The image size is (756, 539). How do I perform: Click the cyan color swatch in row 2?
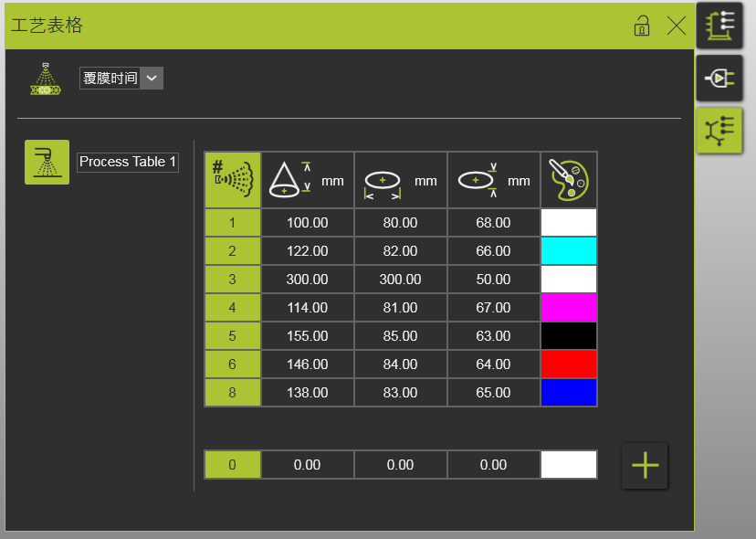pyautogui.click(x=568, y=251)
